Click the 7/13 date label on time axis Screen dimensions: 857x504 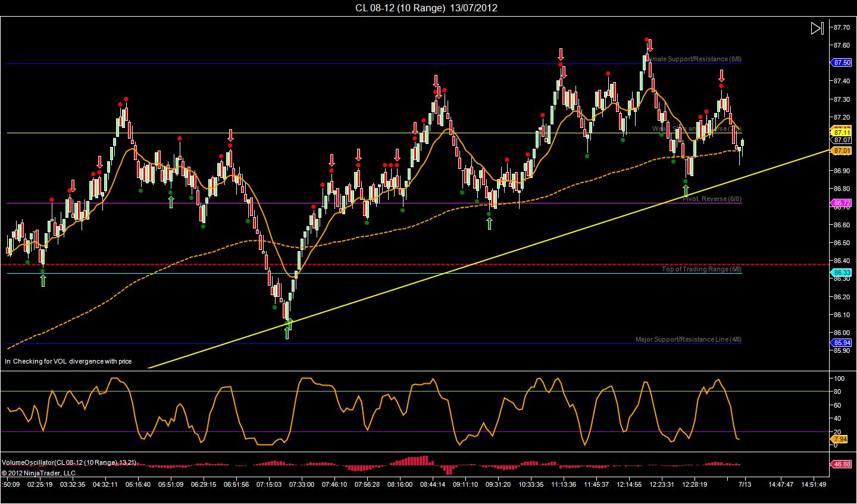click(745, 484)
